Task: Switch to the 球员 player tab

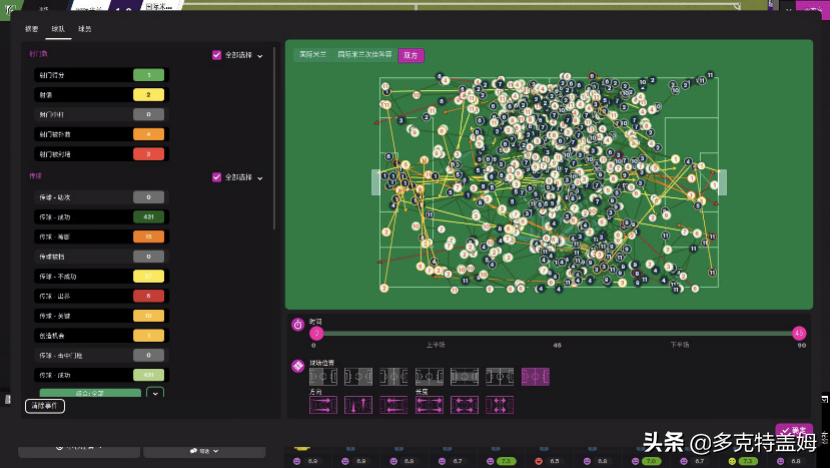Action: coord(85,29)
